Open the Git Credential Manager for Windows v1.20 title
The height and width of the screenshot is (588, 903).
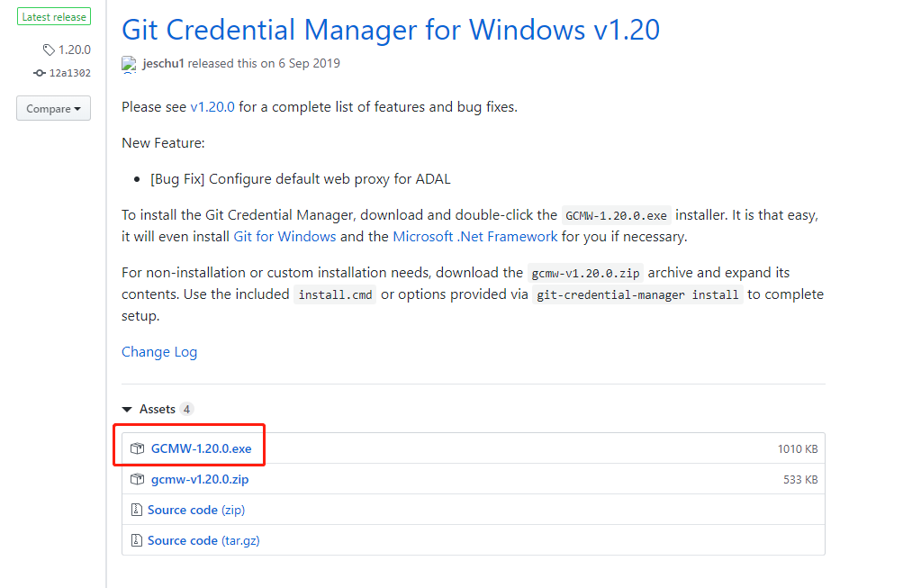(391, 30)
